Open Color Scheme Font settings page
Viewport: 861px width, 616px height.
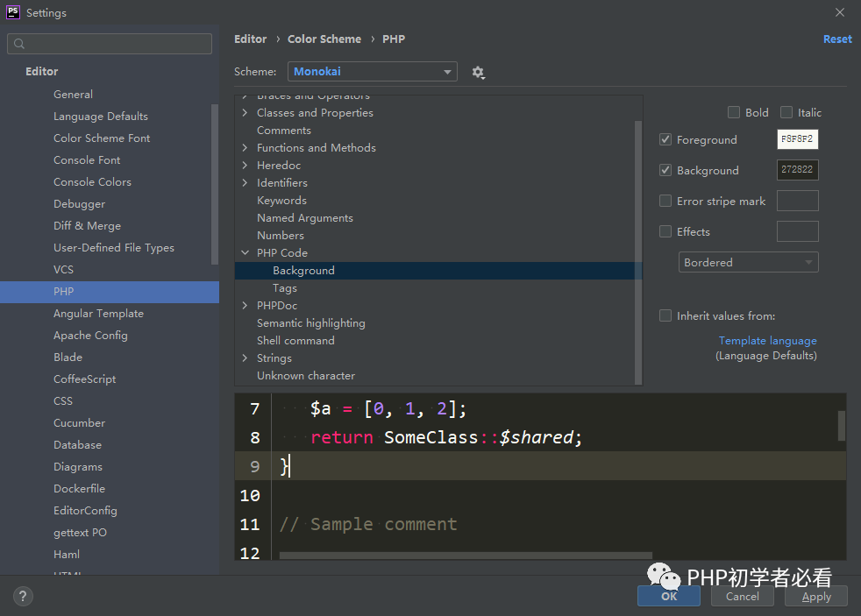coord(102,138)
